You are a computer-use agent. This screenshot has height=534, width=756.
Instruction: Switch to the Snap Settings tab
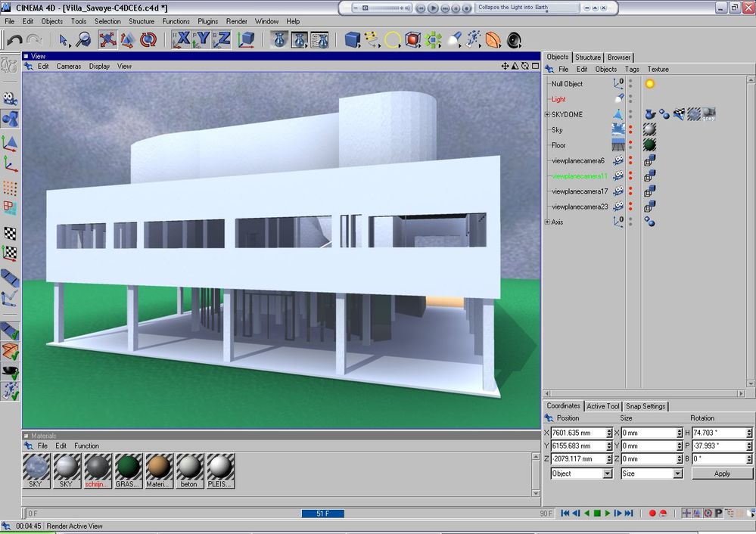(x=646, y=406)
